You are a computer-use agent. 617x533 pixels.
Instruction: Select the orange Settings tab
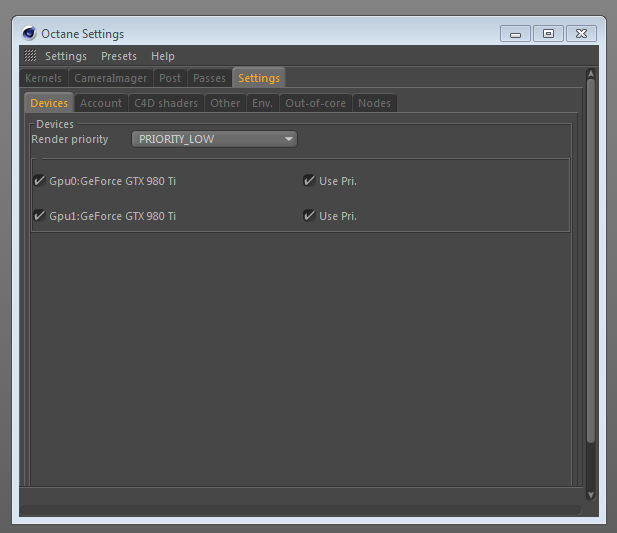259,77
